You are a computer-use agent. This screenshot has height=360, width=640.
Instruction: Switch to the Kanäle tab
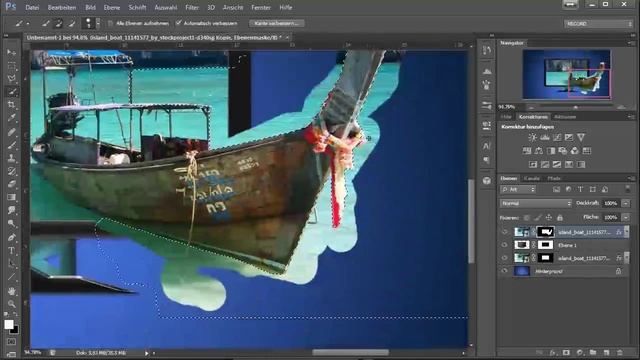pyautogui.click(x=532, y=178)
